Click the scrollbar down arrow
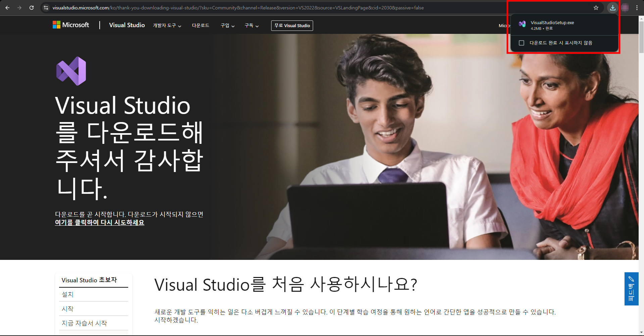 tap(641, 332)
